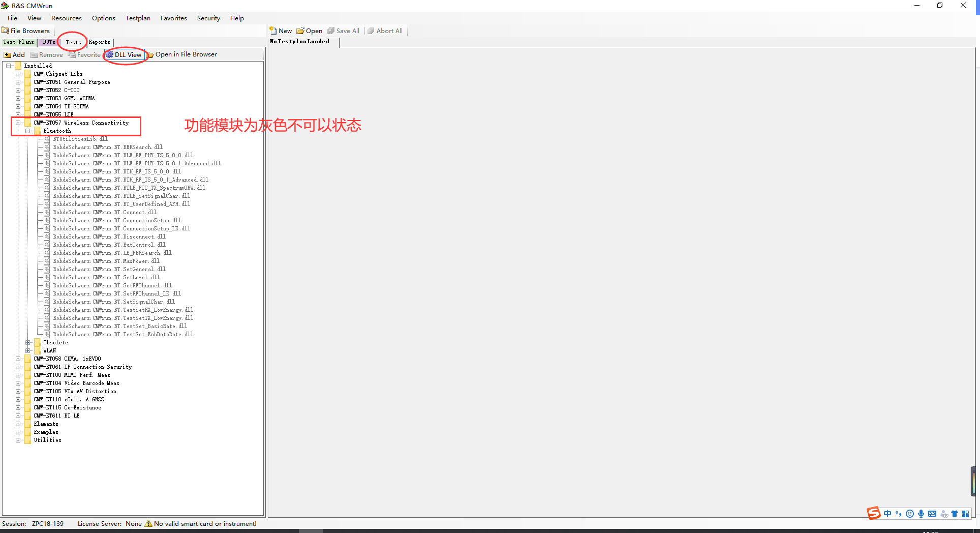Toggle the DLL View gear button
Image resolution: width=980 pixels, height=533 pixels.
point(124,54)
